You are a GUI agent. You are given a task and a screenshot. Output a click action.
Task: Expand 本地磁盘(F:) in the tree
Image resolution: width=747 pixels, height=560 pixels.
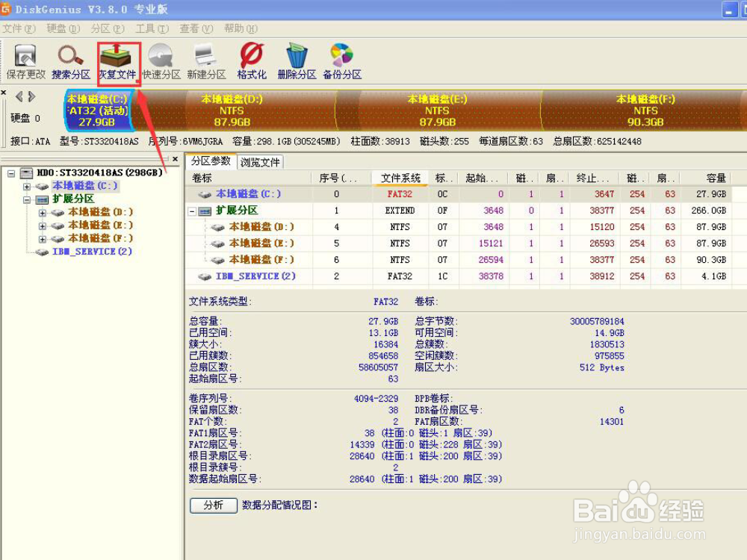click(x=43, y=239)
